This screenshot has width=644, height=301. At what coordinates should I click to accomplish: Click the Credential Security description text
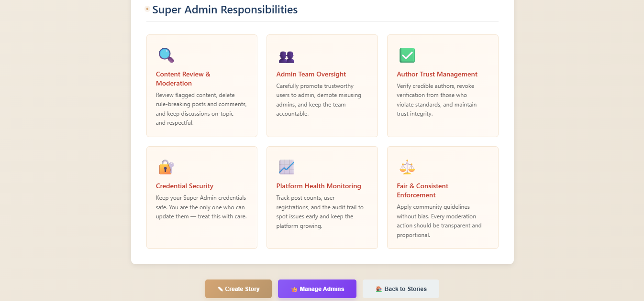tap(201, 207)
